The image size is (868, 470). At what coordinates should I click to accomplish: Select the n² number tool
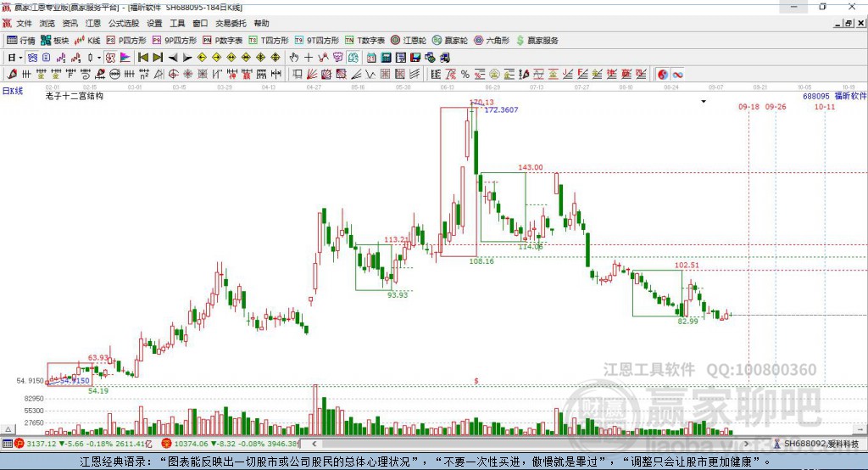pos(144,74)
